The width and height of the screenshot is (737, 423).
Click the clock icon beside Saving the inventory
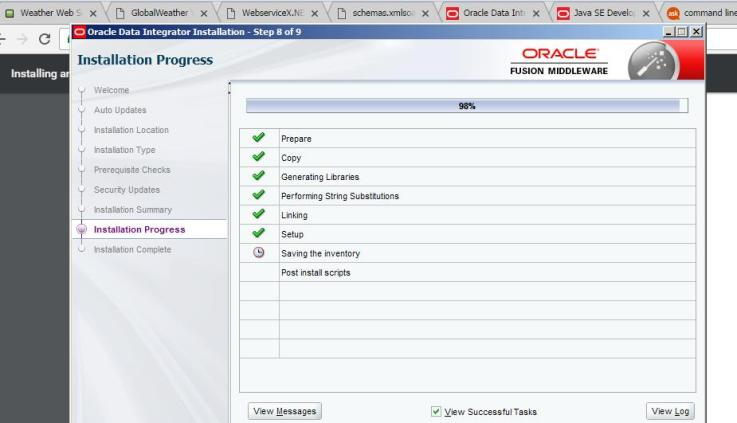coord(259,252)
